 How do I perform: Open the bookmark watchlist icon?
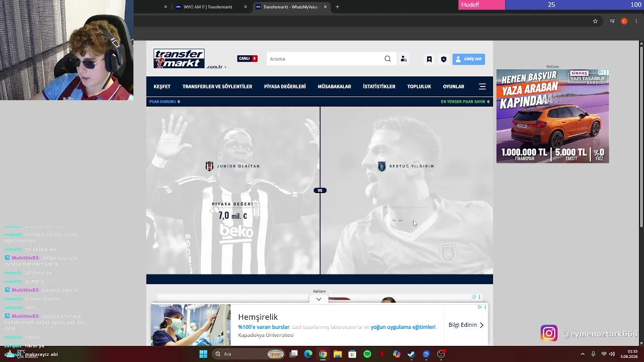pyautogui.click(x=429, y=59)
